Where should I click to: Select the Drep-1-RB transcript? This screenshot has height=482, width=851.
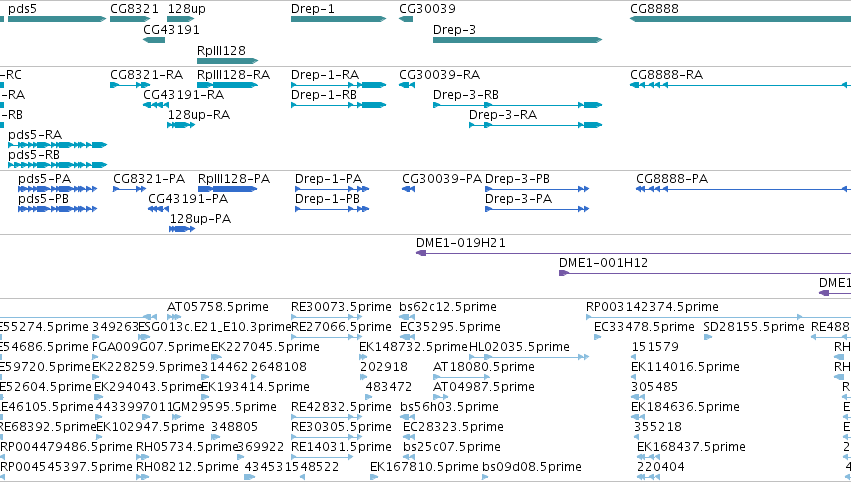click(x=338, y=105)
